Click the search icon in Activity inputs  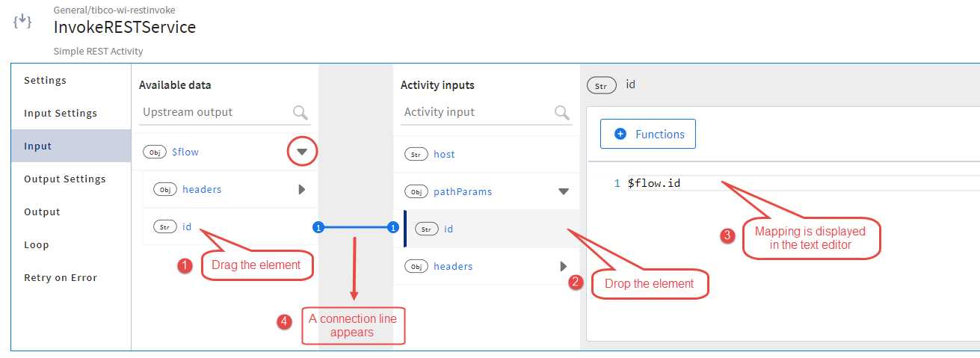tap(562, 113)
